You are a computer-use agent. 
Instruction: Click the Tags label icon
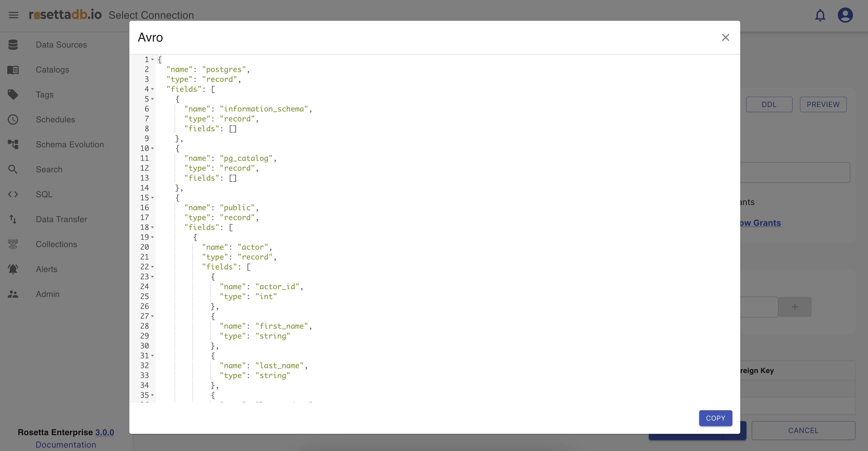point(13,95)
